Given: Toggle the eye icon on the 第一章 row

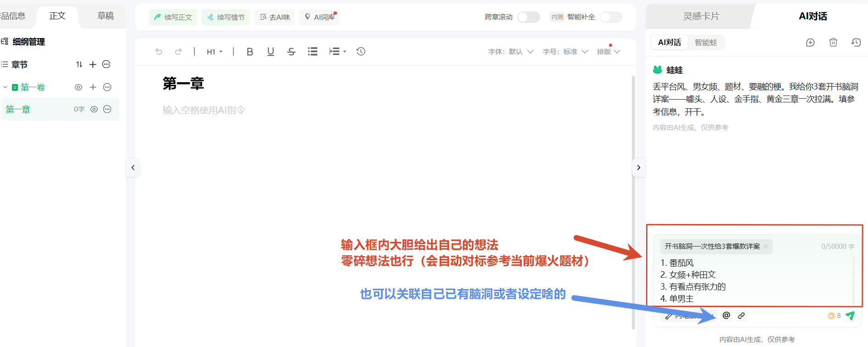Looking at the screenshot, I should pyautogui.click(x=94, y=109).
